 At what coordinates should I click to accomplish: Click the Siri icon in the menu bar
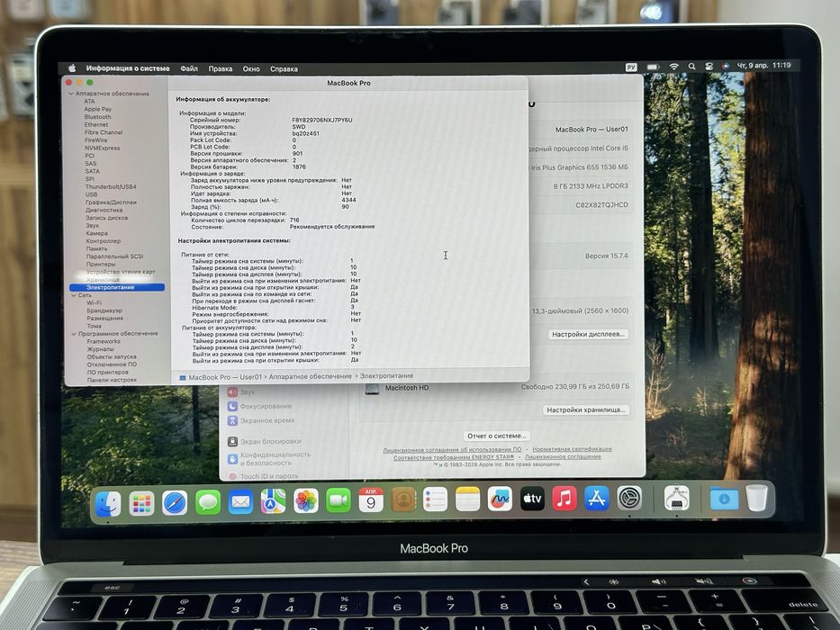(x=726, y=66)
